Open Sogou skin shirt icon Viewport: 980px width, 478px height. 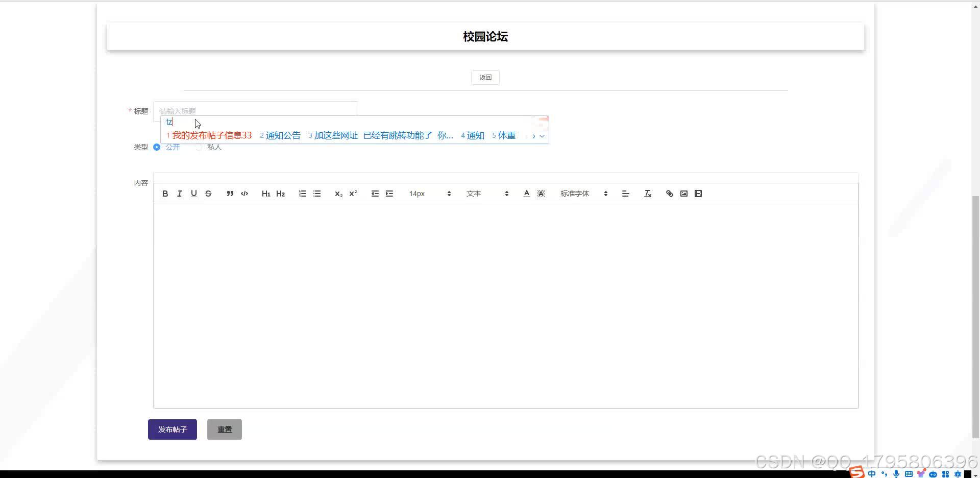[921, 474]
